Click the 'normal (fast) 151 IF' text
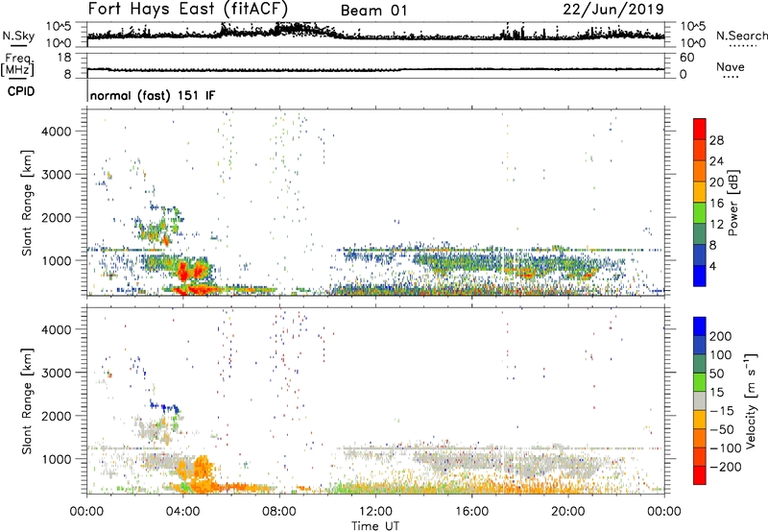The width and height of the screenshot is (768, 532). tap(153, 95)
